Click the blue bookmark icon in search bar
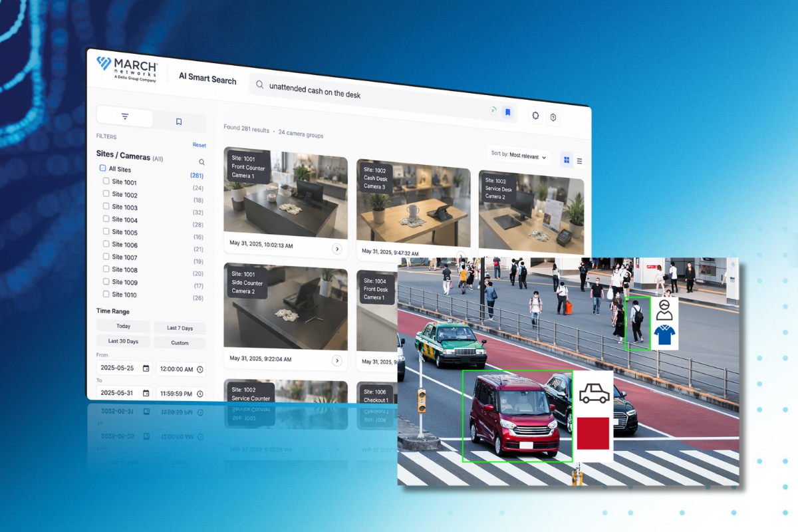This screenshot has height=532, width=798. [x=507, y=112]
